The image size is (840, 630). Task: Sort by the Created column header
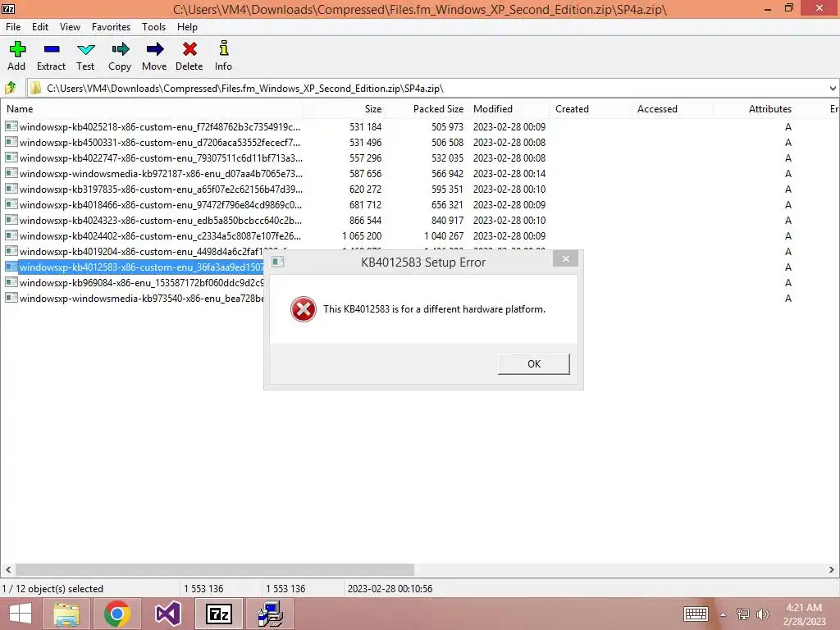[x=591, y=109]
